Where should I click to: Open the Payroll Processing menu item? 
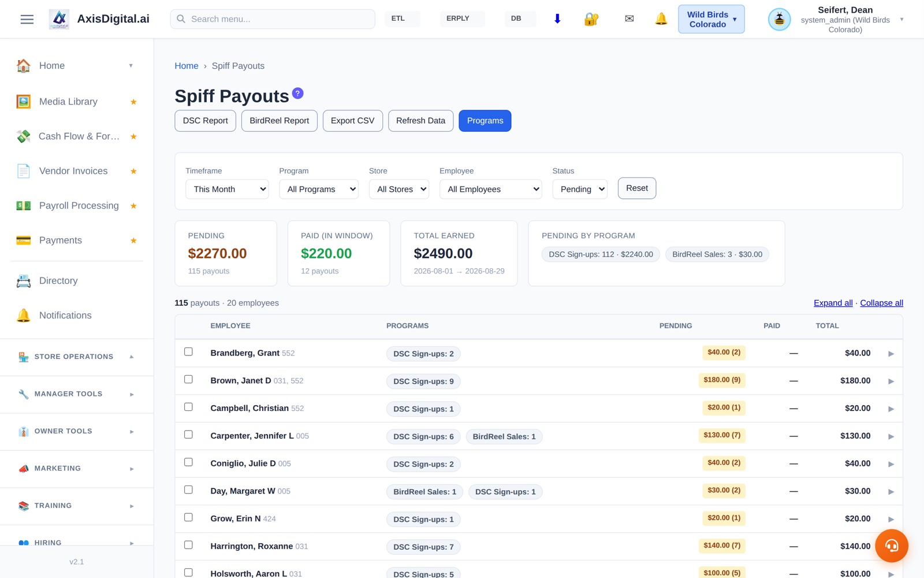point(77,206)
